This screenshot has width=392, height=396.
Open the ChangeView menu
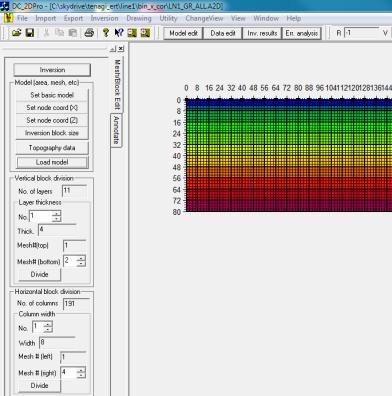click(204, 18)
